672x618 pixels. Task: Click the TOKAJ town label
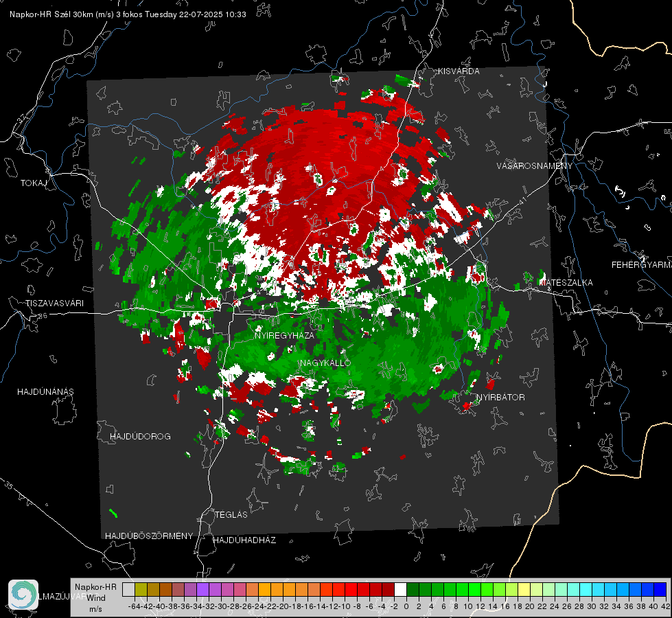coord(34,183)
